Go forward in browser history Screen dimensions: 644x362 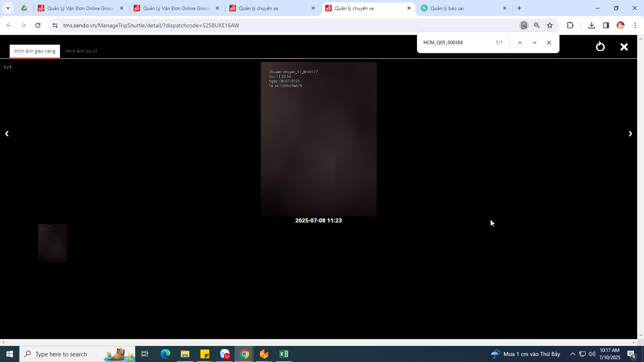[23, 25]
